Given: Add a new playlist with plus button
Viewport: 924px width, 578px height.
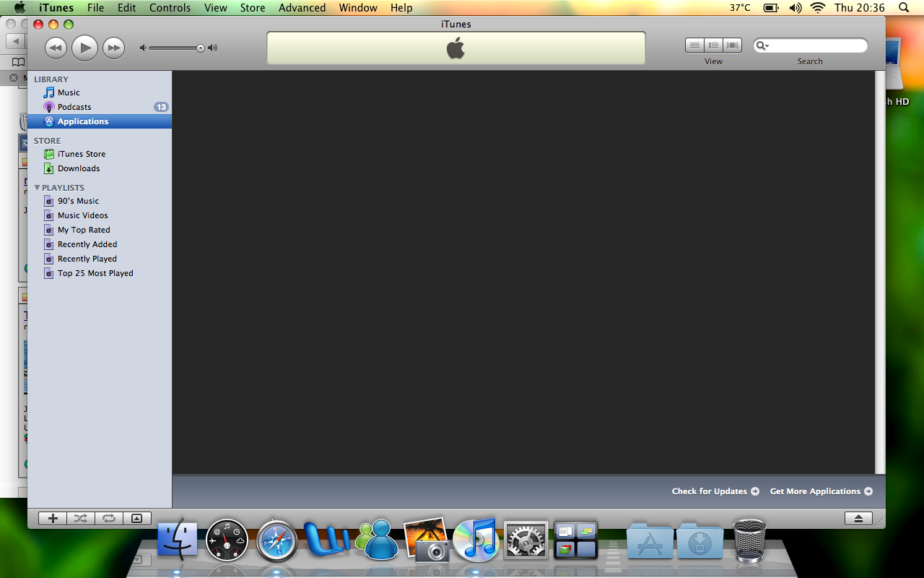Looking at the screenshot, I should [53, 518].
